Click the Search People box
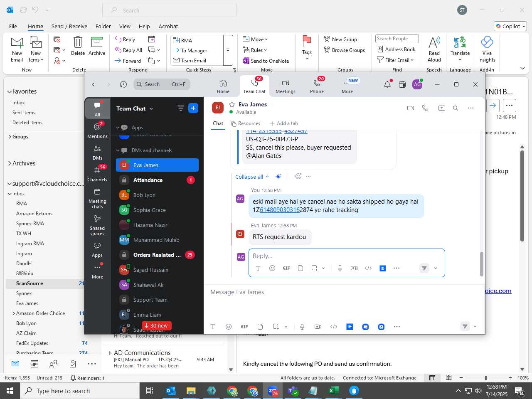 [397, 39]
